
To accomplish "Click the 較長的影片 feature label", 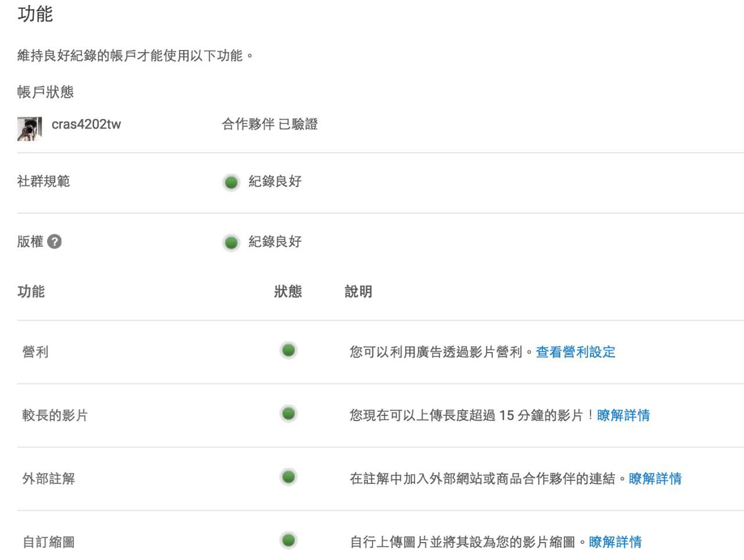I will coord(55,415).
